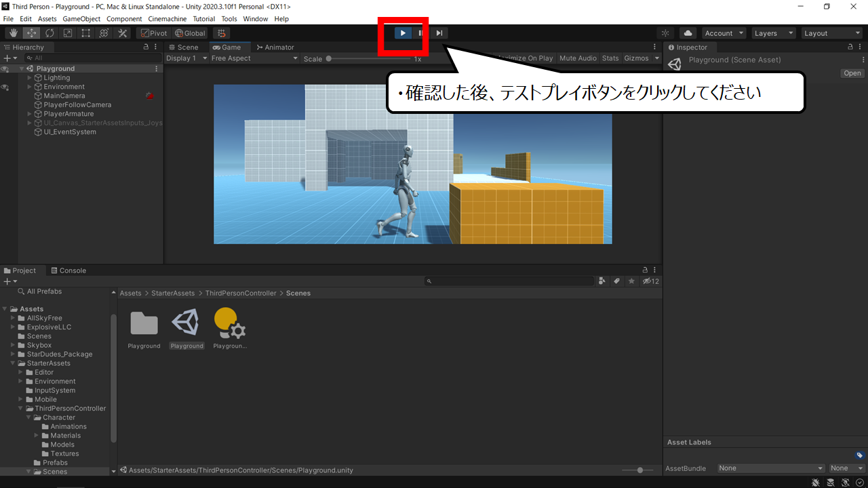
Task: Toggle visibility eye for Environment row
Action: (5, 87)
